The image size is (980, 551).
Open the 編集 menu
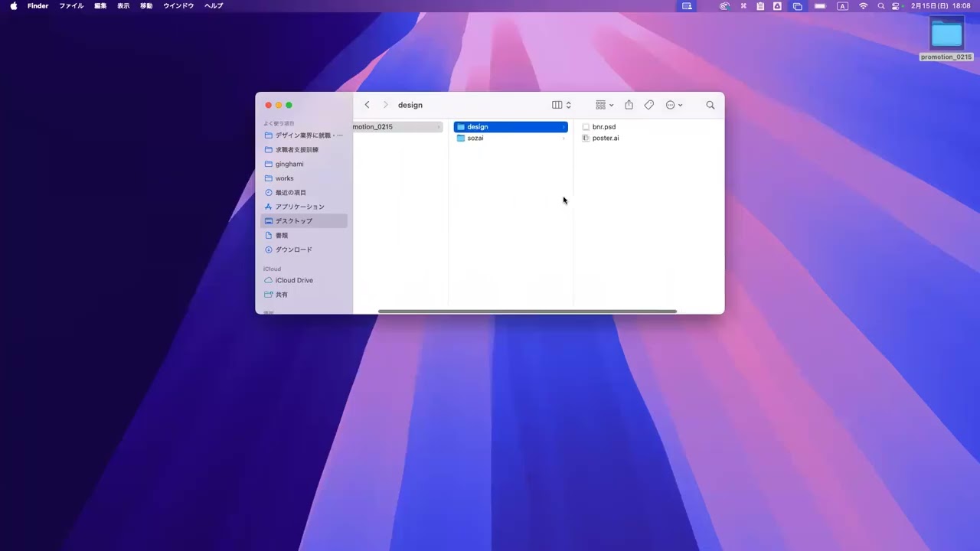pos(100,6)
